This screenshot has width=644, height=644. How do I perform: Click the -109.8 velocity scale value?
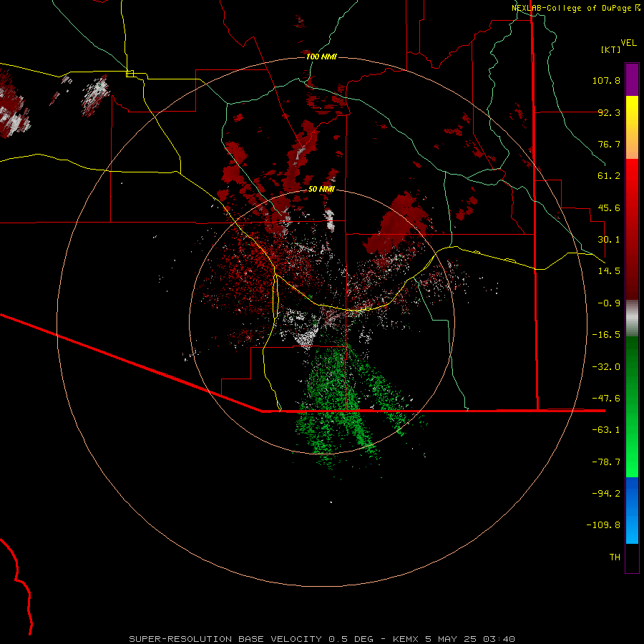click(604, 525)
